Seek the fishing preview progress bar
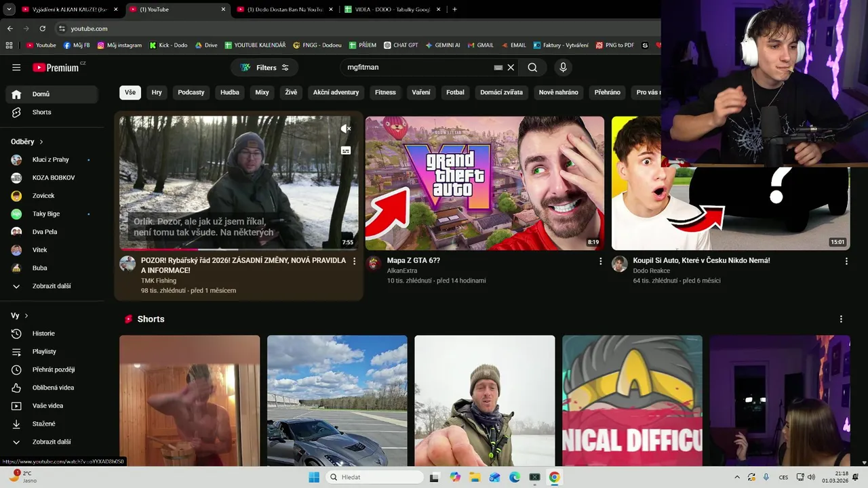This screenshot has height=488, width=868. coord(239,249)
